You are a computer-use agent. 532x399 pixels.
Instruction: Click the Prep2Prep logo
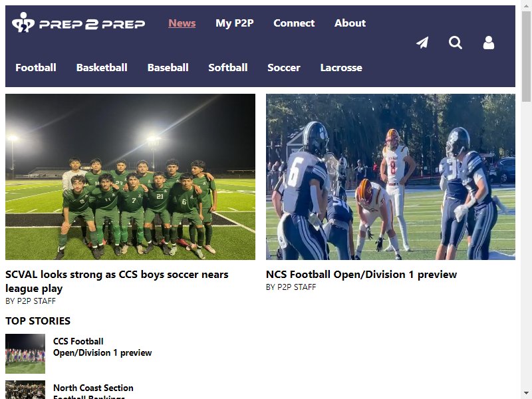click(x=78, y=23)
